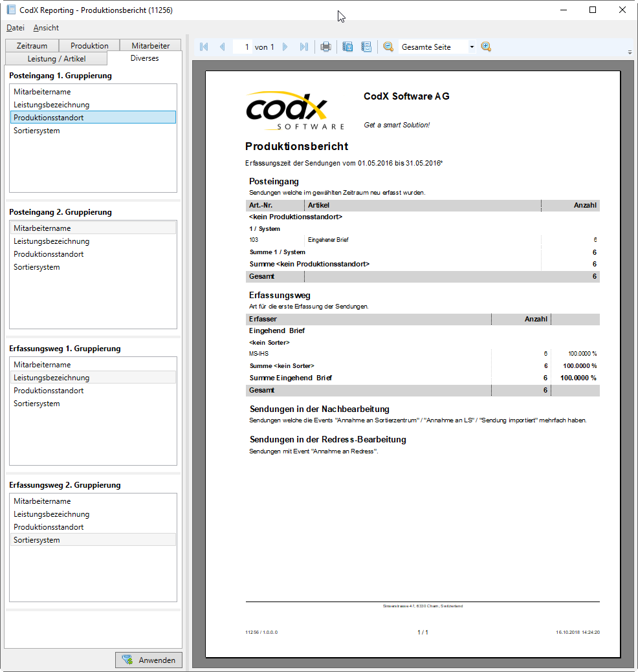Select Mitarbeitername in Erfassungsweg 2. Gruppierung
The image size is (638, 672).
(x=93, y=501)
